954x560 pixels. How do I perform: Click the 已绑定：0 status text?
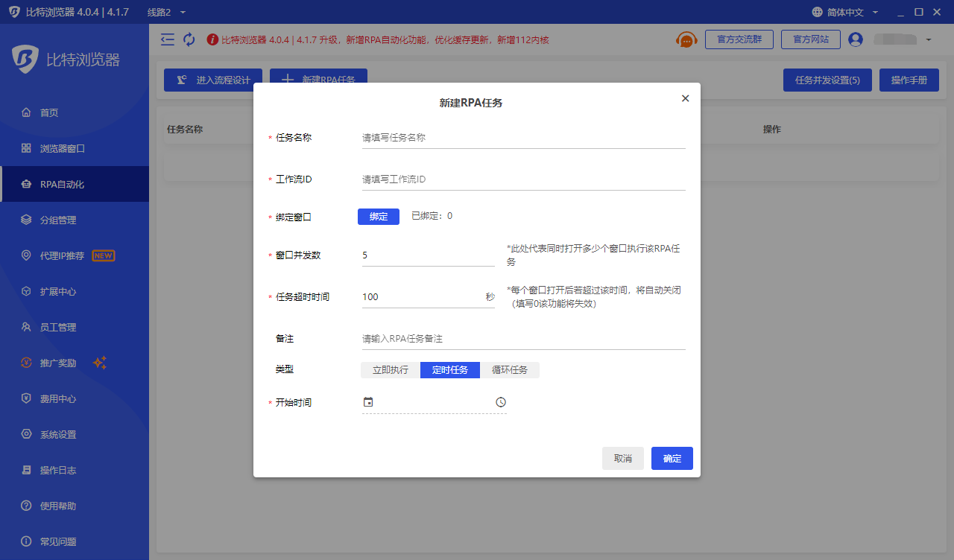click(432, 216)
